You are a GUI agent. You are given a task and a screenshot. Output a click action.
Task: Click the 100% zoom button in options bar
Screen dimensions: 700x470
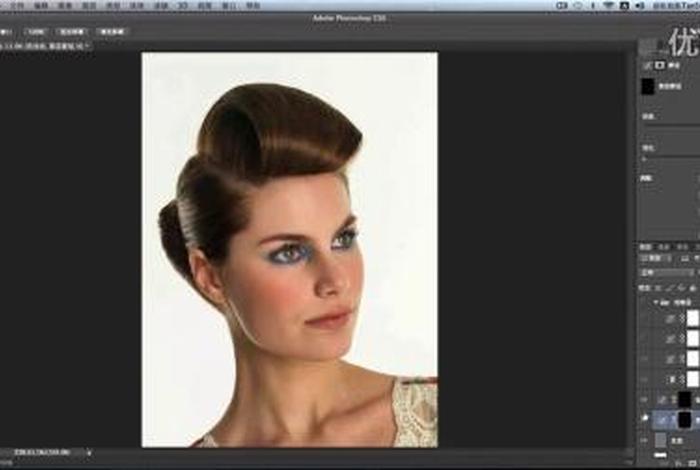(x=36, y=32)
